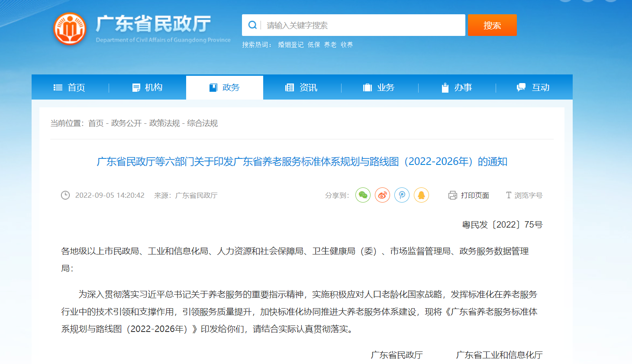Image resolution: width=632 pixels, height=364 pixels.
Task: Click the orange 搜索 button
Action: (x=492, y=25)
